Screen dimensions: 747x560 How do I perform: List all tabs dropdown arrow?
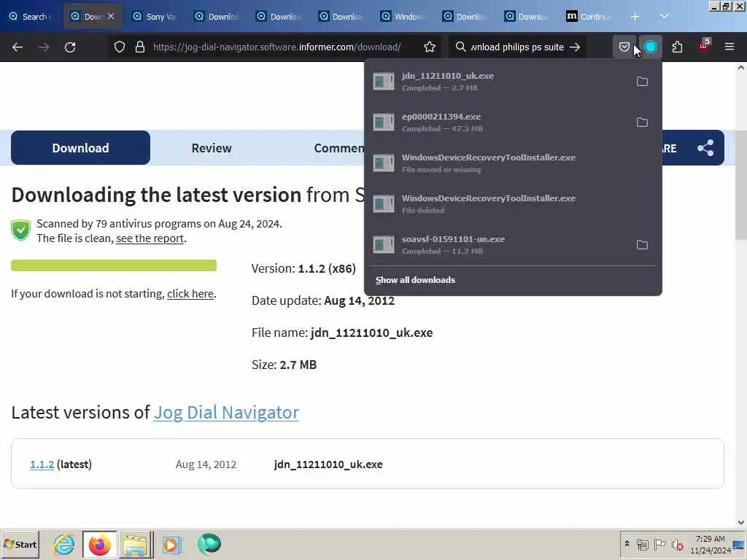pyautogui.click(x=664, y=16)
